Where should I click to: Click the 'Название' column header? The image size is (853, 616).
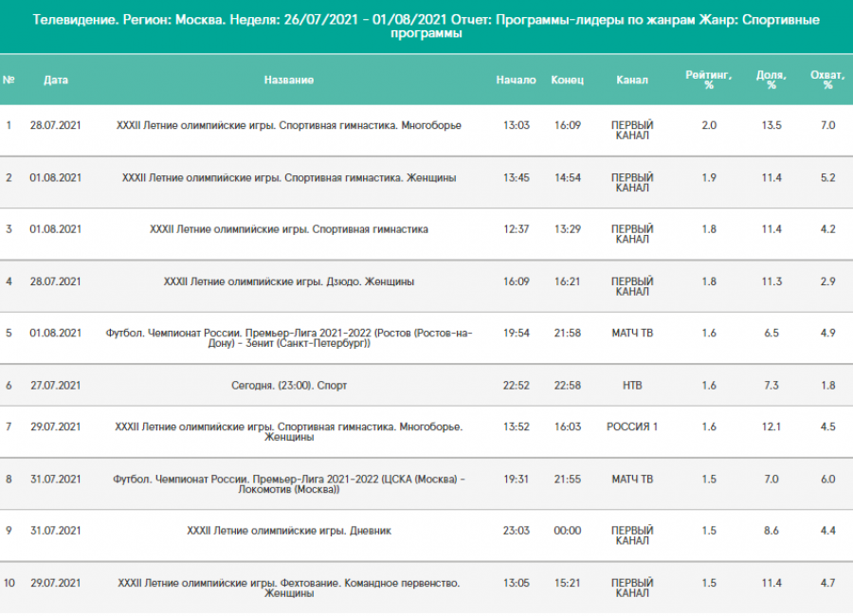point(288,80)
